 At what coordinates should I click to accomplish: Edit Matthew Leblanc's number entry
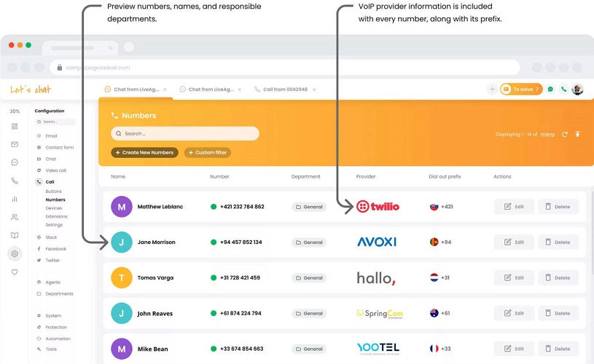coord(514,207)
